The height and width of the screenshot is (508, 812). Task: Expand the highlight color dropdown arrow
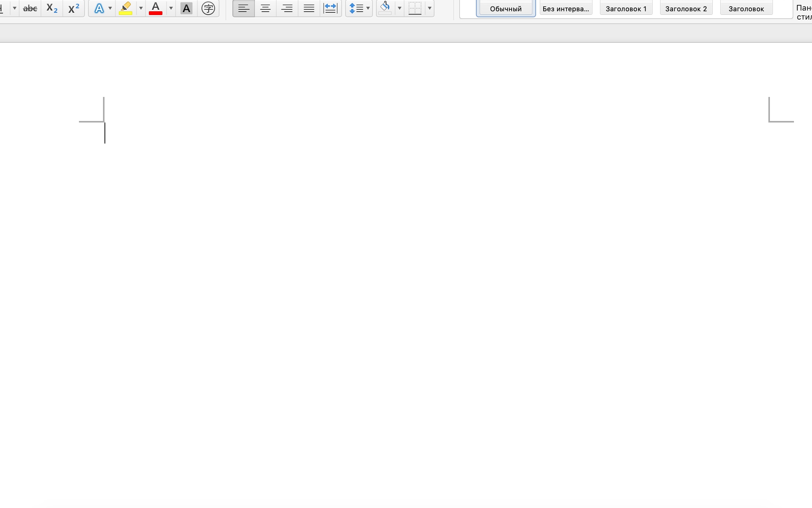pos(141,8)
